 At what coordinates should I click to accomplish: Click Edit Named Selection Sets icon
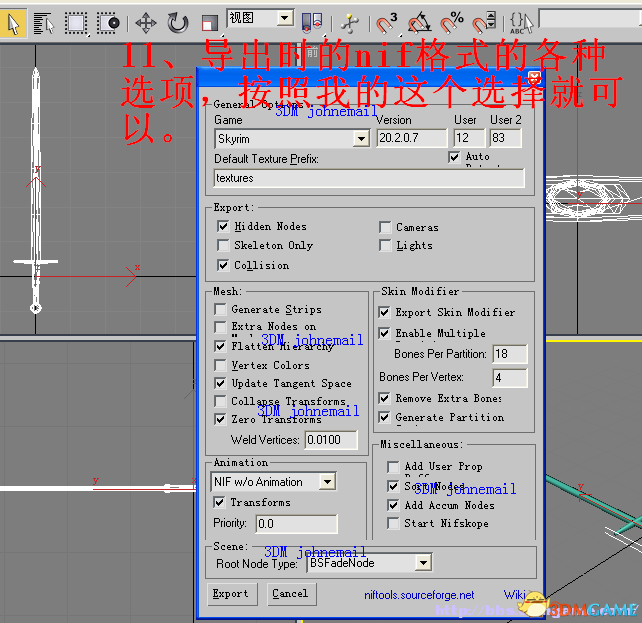[x=521, y=23]
